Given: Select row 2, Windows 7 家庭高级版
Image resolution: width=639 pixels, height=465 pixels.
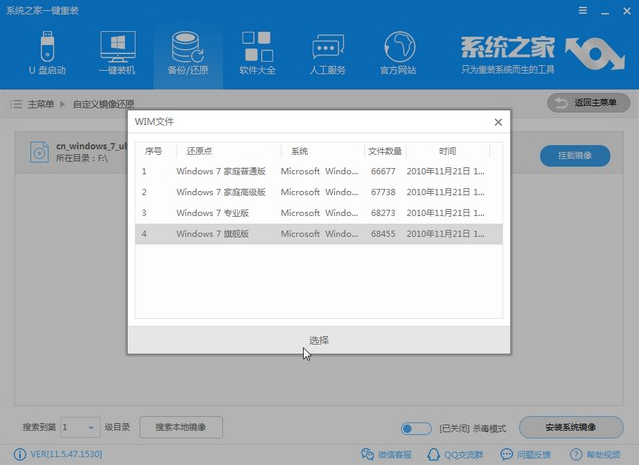Looking at the screenshot, I should (319, 192).
